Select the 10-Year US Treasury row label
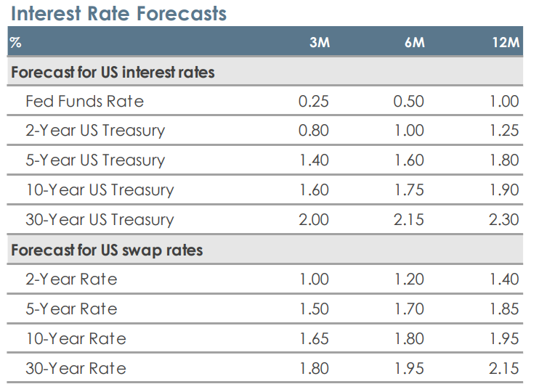The width and height of the screenshot is (539, 392). coord(100,190)
